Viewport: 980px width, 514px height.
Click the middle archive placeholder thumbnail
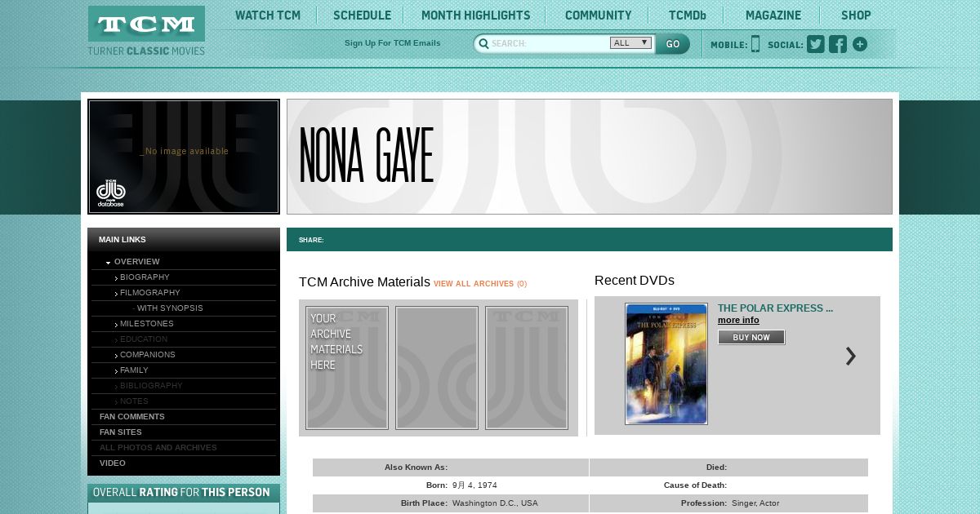(x=437, y=368)
